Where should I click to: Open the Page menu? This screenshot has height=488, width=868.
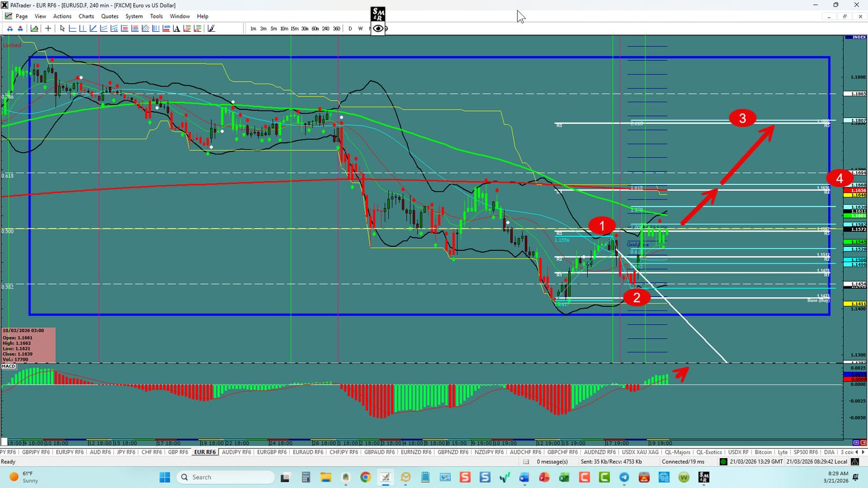point(22,16)
